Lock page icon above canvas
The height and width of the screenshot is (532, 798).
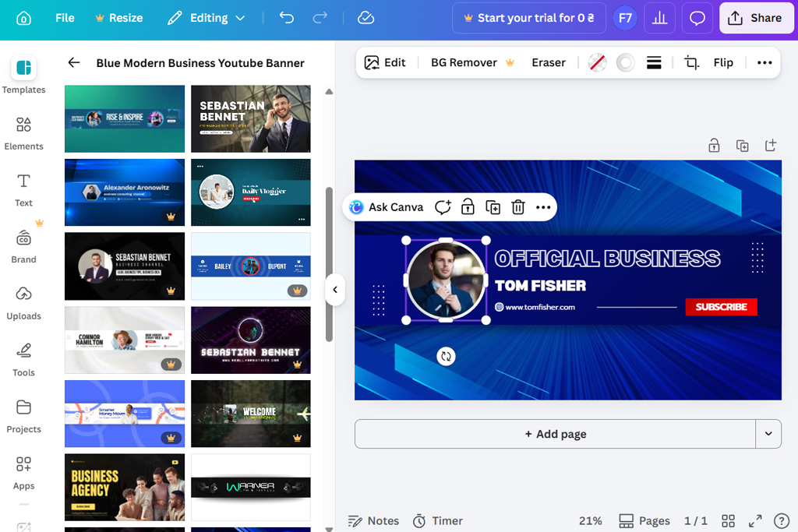tap(714, 146)
